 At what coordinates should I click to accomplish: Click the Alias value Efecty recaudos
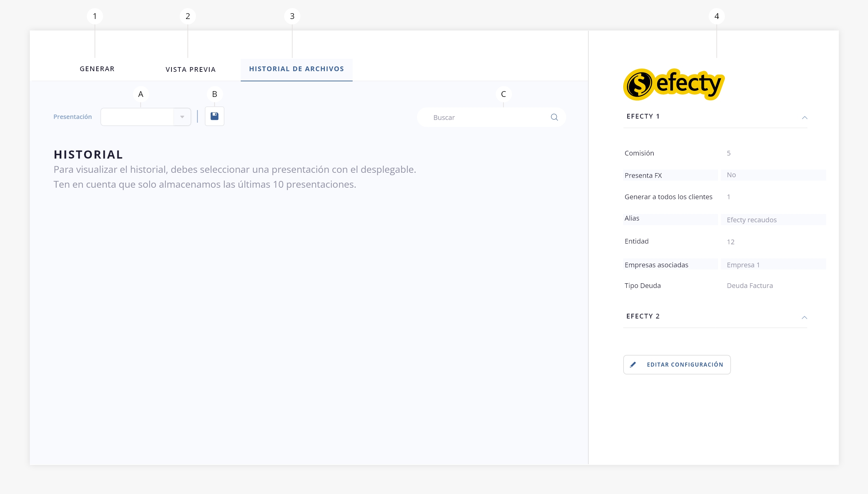coord(751,220)
